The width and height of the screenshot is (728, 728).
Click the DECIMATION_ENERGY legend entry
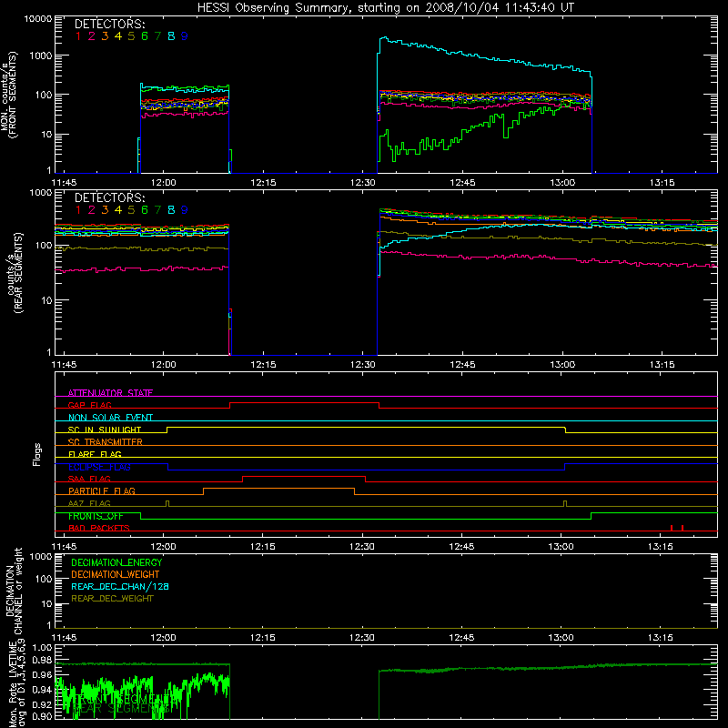(x=116, y=562)
